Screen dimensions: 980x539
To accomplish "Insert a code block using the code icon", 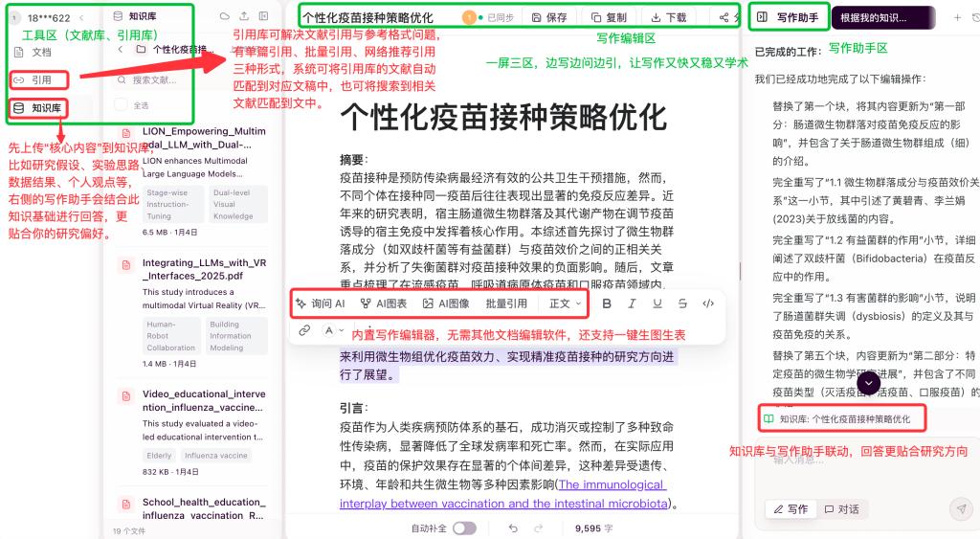I will [708, 303].
